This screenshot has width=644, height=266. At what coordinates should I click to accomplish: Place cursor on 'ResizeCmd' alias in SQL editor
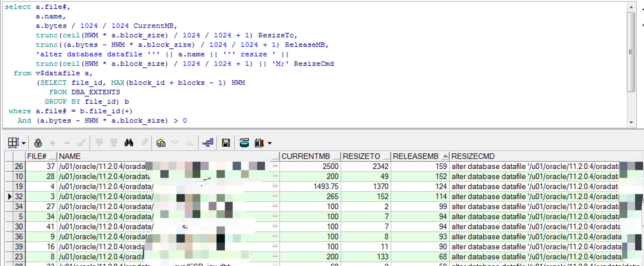coord(314,64)
